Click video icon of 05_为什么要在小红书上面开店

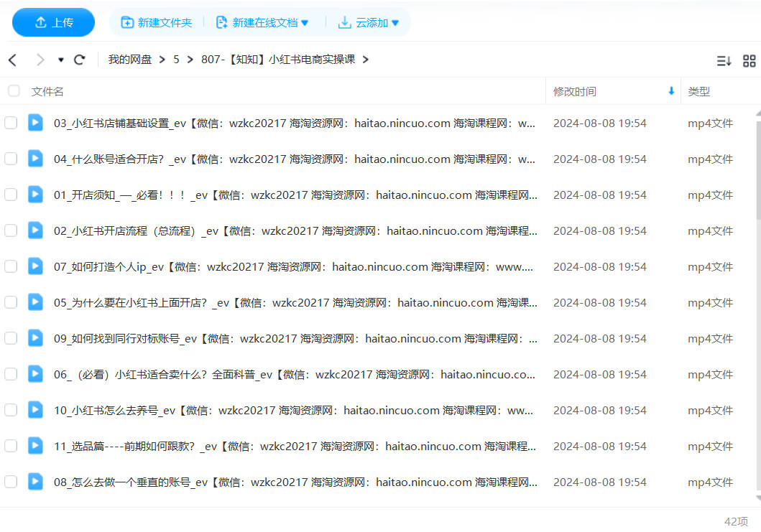tap(35, 302)
